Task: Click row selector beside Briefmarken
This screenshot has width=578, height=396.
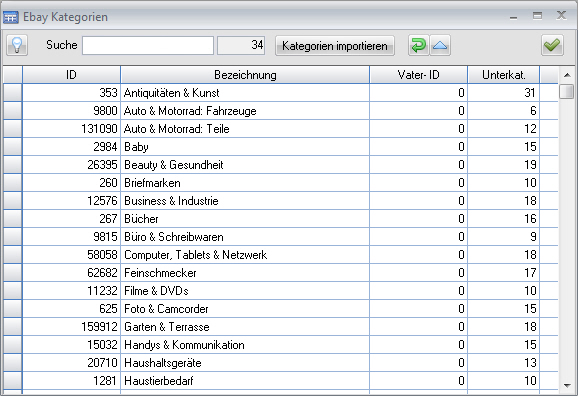Action: pyautogui.click(x=13, y=183)
